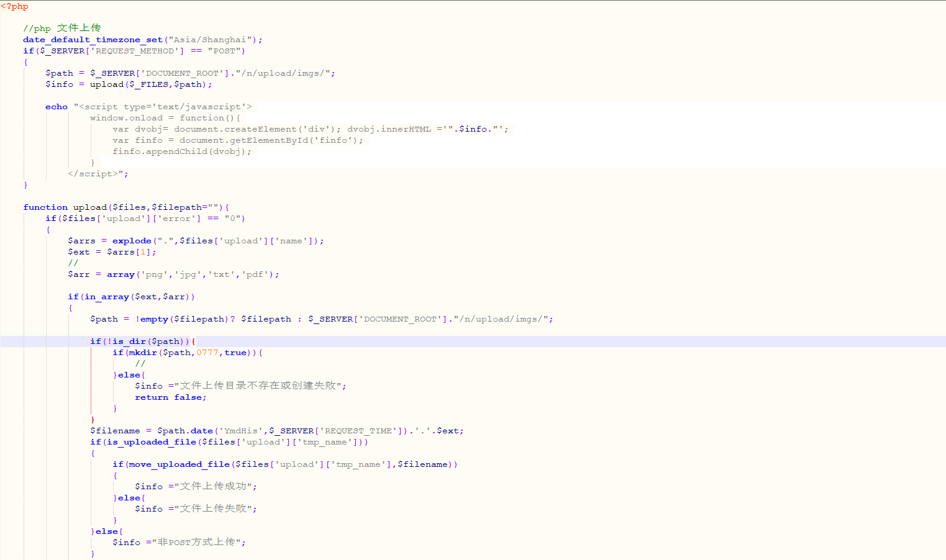
Task: Click the $filename = $path.date(...) line
Action: click(x=277, y=431)
